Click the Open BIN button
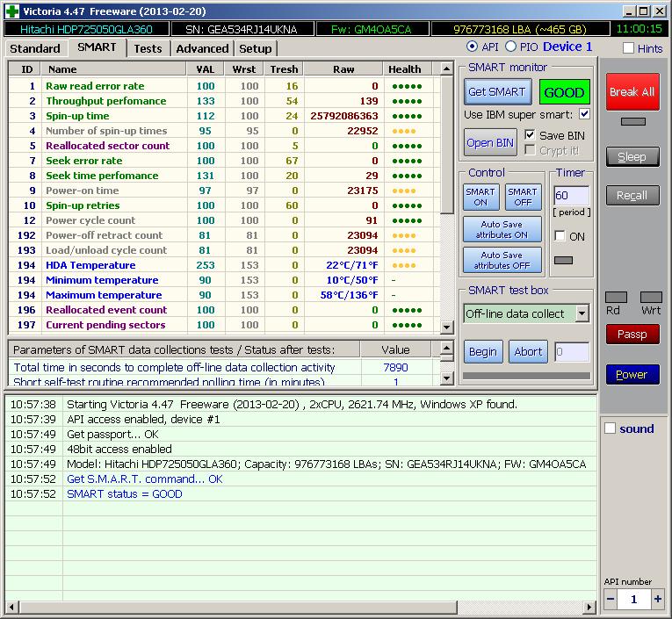 point(490,142)
